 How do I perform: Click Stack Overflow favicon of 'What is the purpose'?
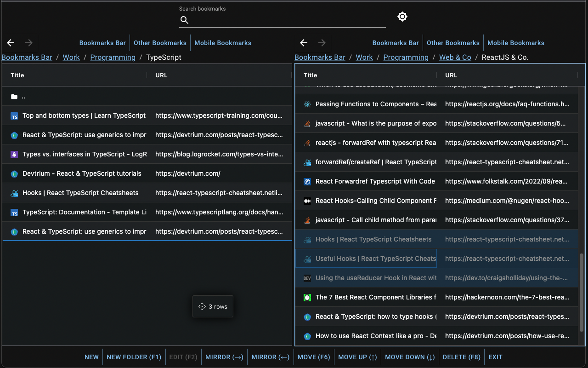click(x=307, y=124)
